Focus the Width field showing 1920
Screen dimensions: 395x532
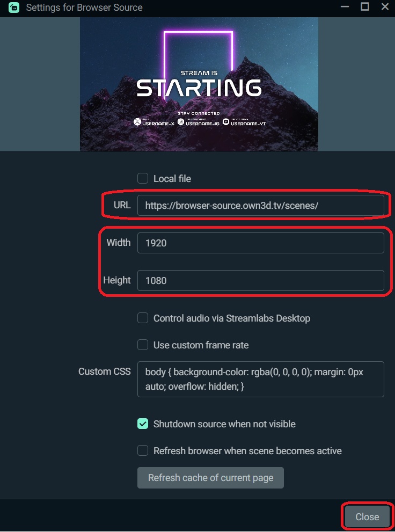coord(260,243)
